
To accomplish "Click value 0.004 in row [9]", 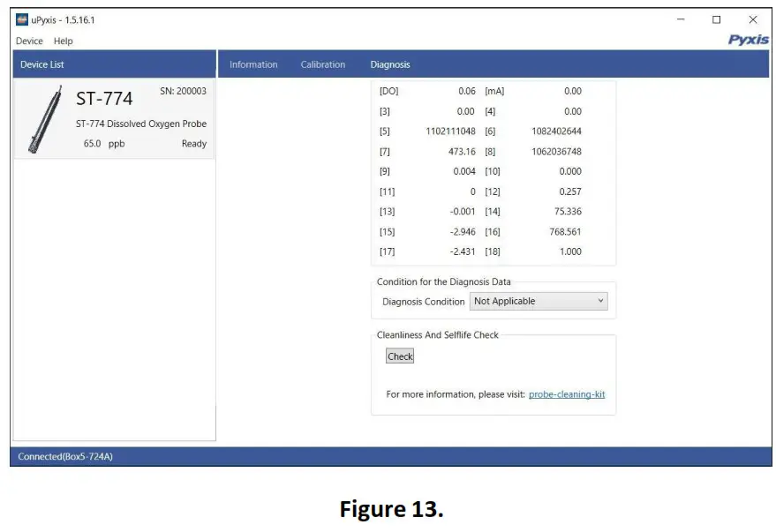I will pyautogui.click(x=464, y=171).
